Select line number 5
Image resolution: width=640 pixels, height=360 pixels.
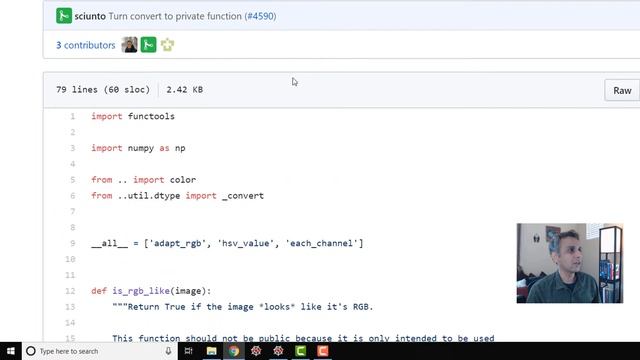72,180
